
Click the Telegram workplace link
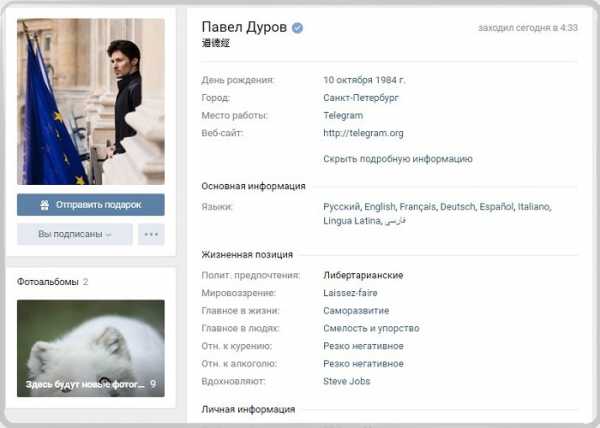pyautogui.click(x=343, y=116)
